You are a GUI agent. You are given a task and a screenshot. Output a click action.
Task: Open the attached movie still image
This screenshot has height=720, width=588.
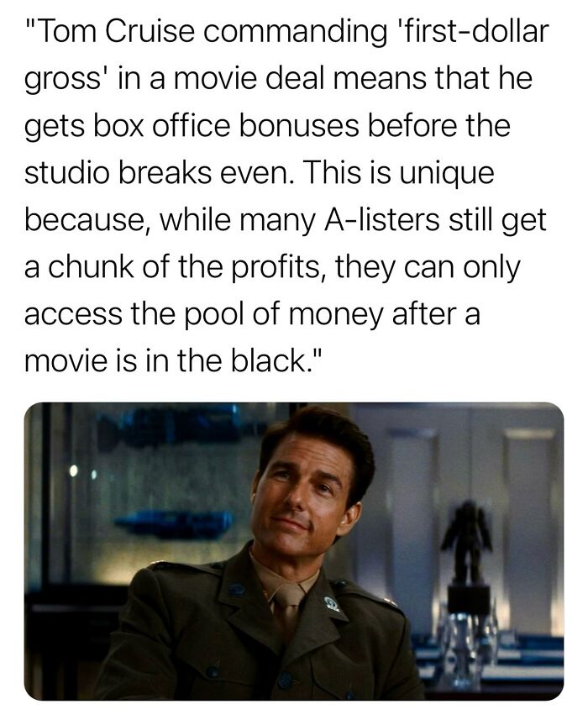(x=294, y=551)
